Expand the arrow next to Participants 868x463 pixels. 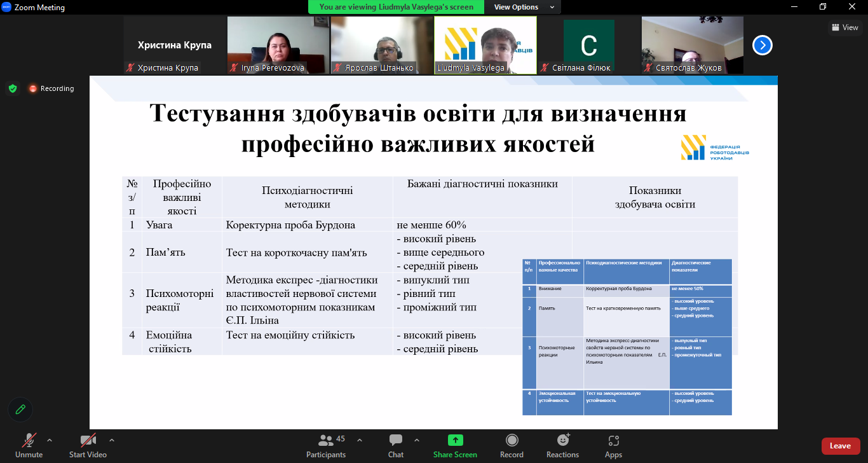(360, 439)
